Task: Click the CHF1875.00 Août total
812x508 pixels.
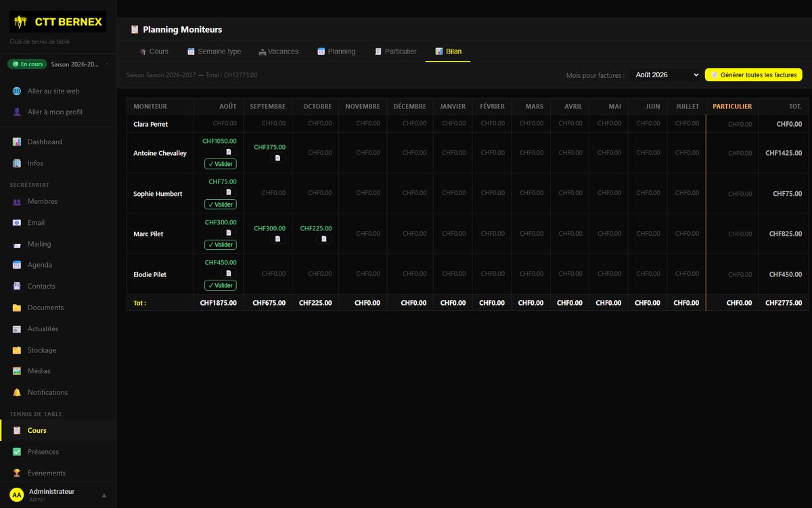Action: pyautogui.click(x=219, y=303)
